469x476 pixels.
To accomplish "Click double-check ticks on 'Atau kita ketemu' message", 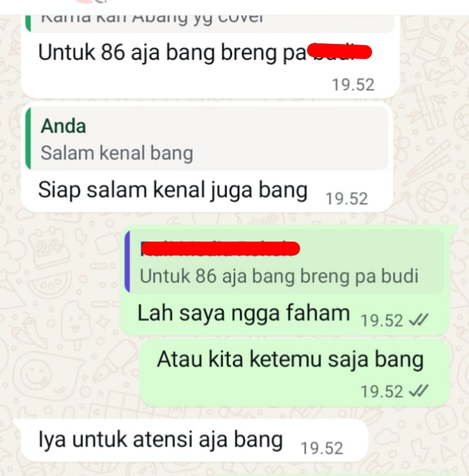I will coord(418,391).
